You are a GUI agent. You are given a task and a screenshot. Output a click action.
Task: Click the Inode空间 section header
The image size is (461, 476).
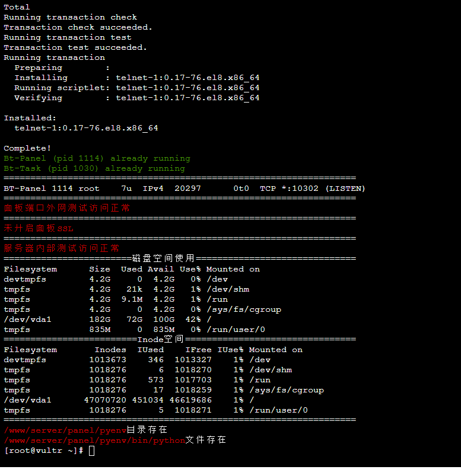[160, 339]
